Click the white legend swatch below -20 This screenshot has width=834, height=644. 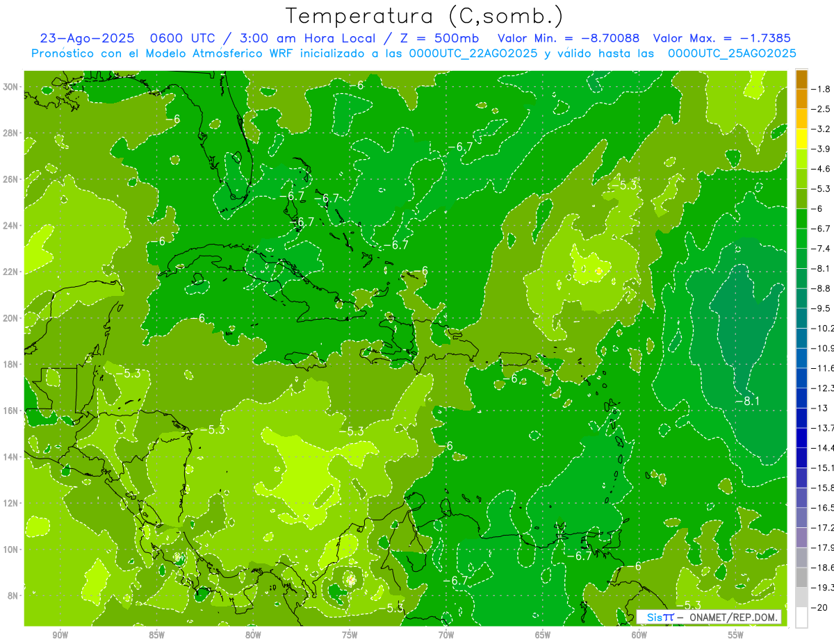tap(801, 617)
